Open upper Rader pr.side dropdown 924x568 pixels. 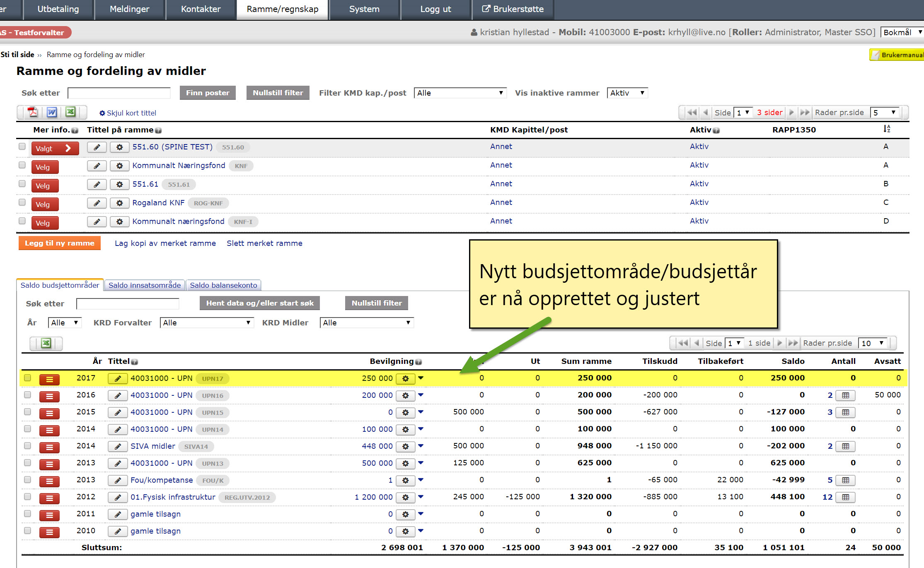[x=884, y=113]
